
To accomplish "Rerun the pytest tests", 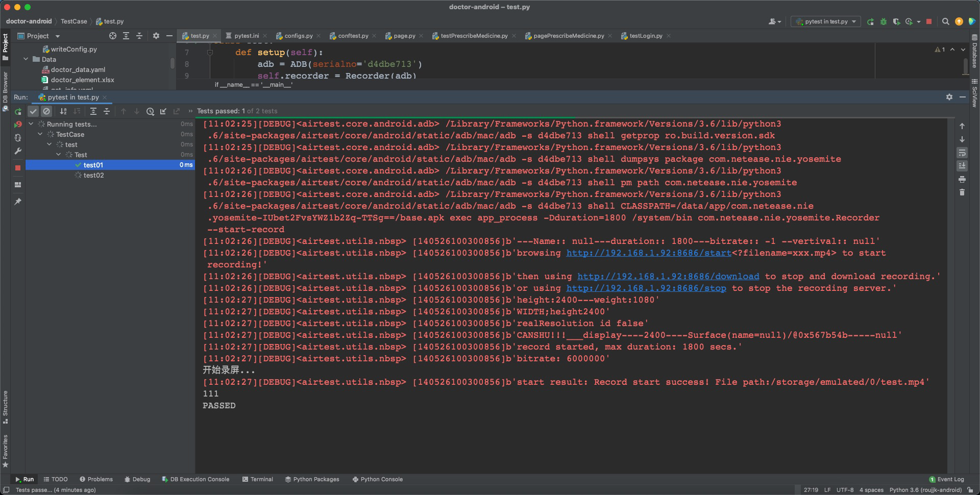I will [x=18, y=111].
